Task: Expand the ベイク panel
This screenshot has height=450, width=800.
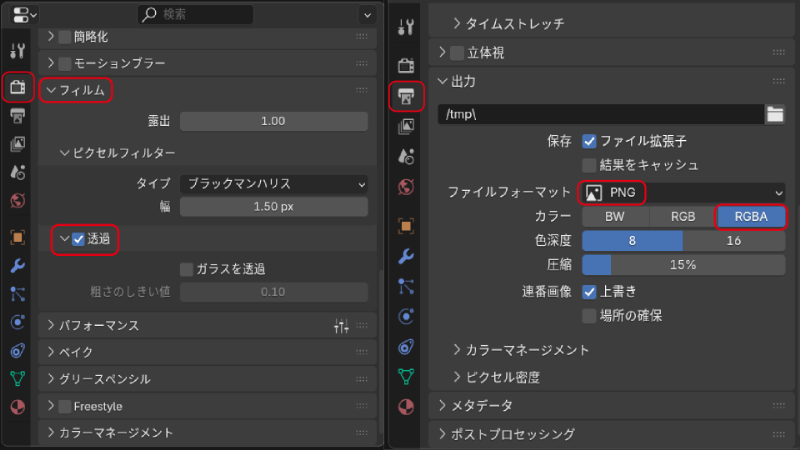Action: (51, 352)
